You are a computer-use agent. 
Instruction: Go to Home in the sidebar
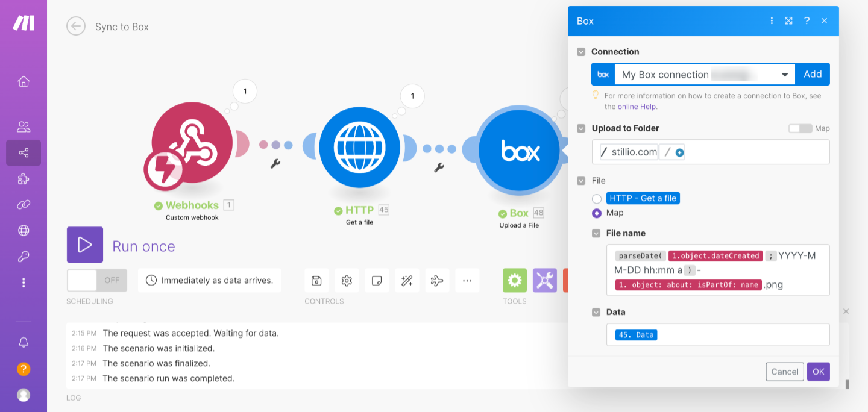coord(24,81)
